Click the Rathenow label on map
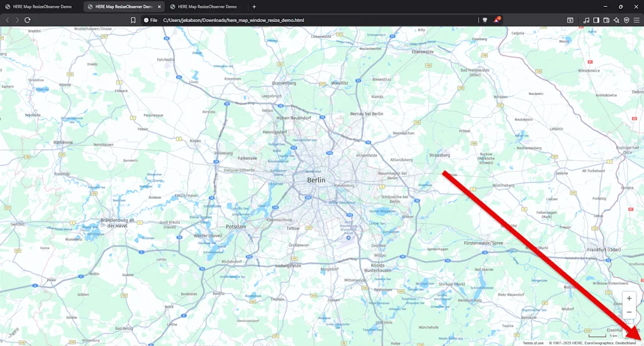Screen dimensions: 644x346 [63, 142]
